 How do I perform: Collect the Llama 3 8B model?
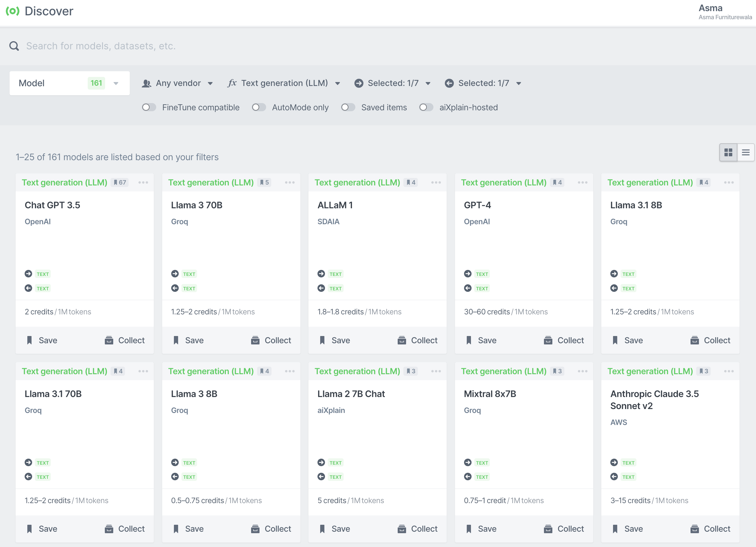[271, 529]
